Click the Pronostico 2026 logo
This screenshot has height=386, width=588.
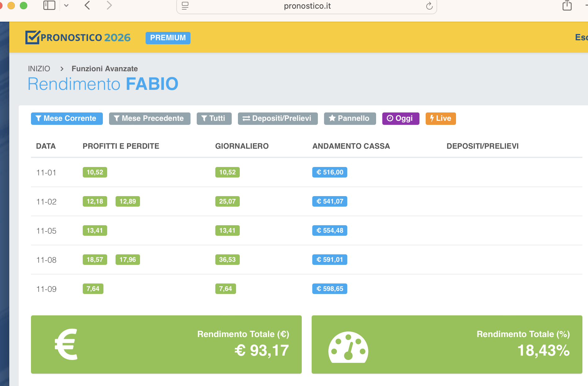click(x=78, y=37)
